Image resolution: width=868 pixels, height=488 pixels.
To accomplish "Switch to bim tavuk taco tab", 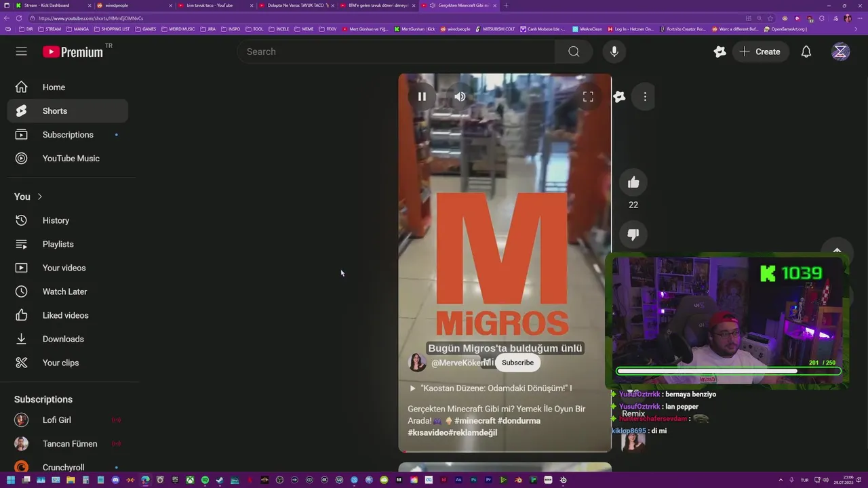I will (x=214, y=5).
